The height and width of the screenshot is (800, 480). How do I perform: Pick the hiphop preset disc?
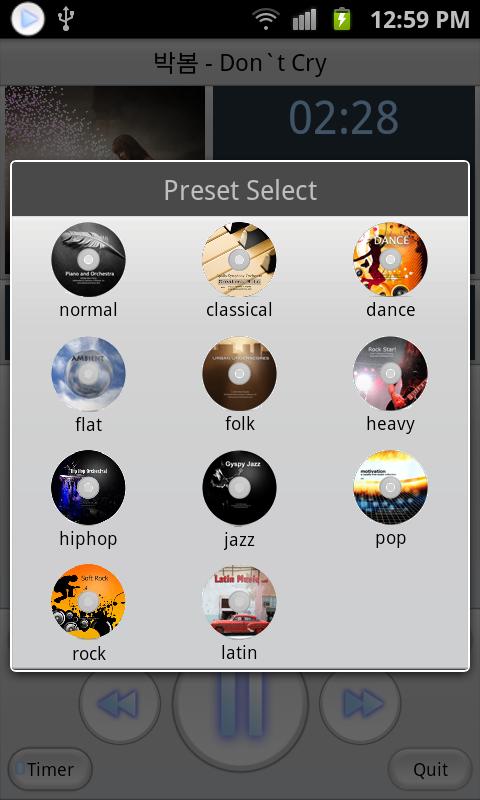click(88, 488)
